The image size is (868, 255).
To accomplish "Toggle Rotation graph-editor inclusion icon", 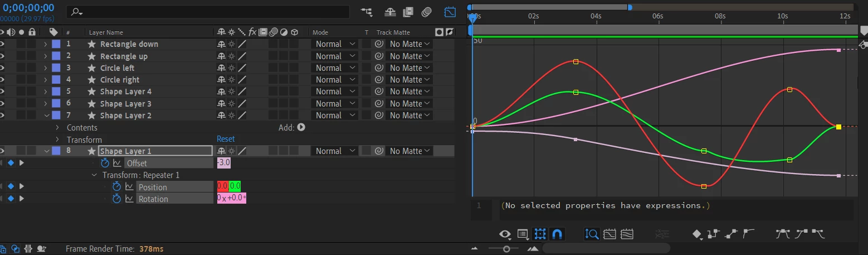I will pyautogui.click(x=129, y=199).
